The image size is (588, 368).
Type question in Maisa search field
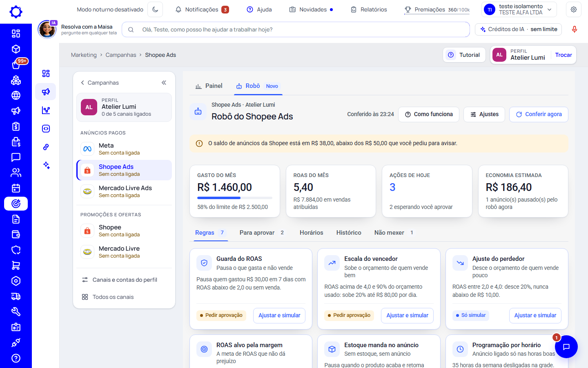[296, 29]
